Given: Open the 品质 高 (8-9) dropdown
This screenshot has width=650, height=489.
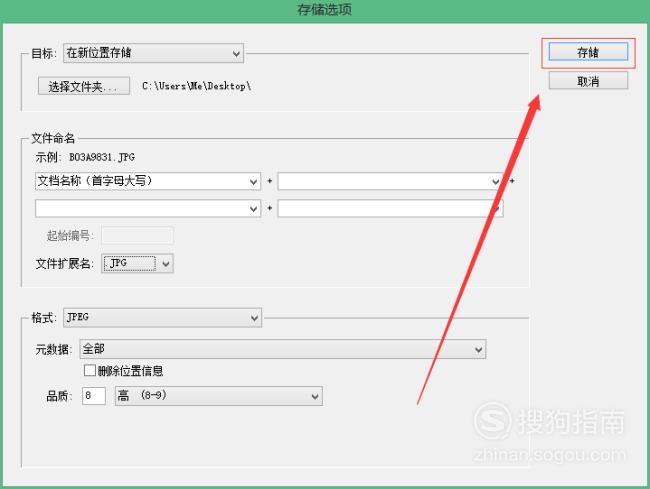Looking at the screenshot, I should [x=218, y=396].
